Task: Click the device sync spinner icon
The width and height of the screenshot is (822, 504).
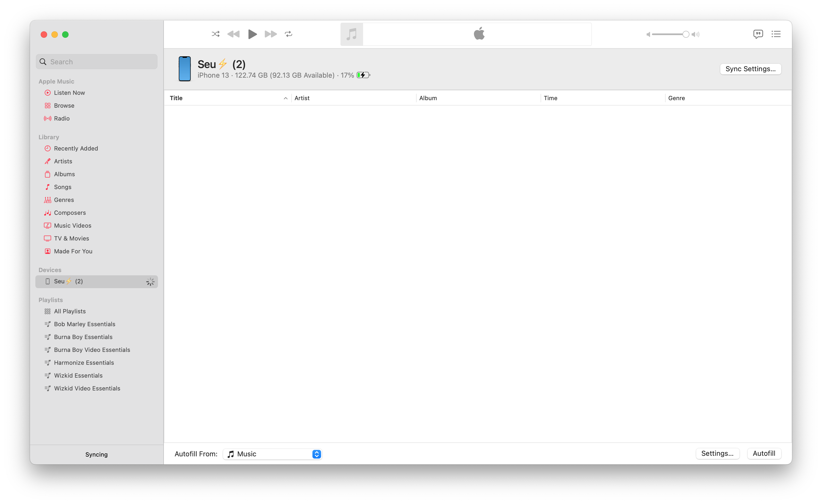Action: (x=150, y=281)
